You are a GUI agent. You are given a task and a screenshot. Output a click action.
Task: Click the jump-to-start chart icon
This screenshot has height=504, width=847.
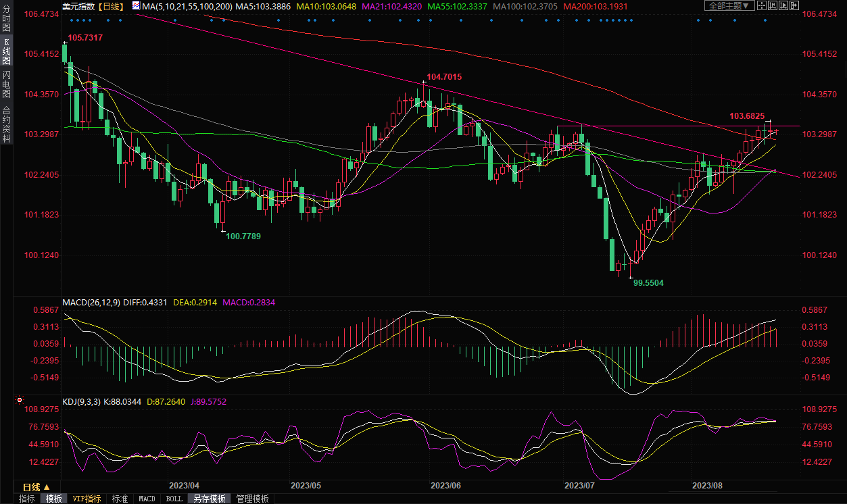point(774,6)
